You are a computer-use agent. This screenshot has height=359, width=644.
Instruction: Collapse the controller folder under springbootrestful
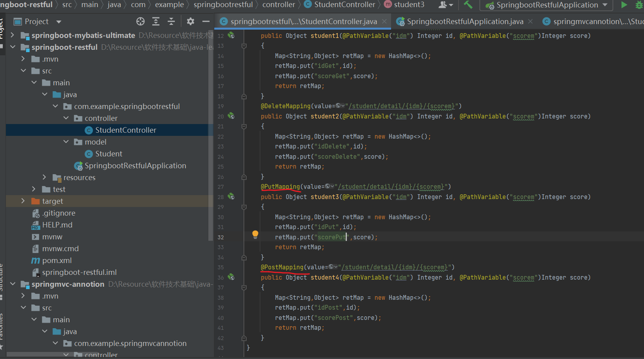click(66, 118)
